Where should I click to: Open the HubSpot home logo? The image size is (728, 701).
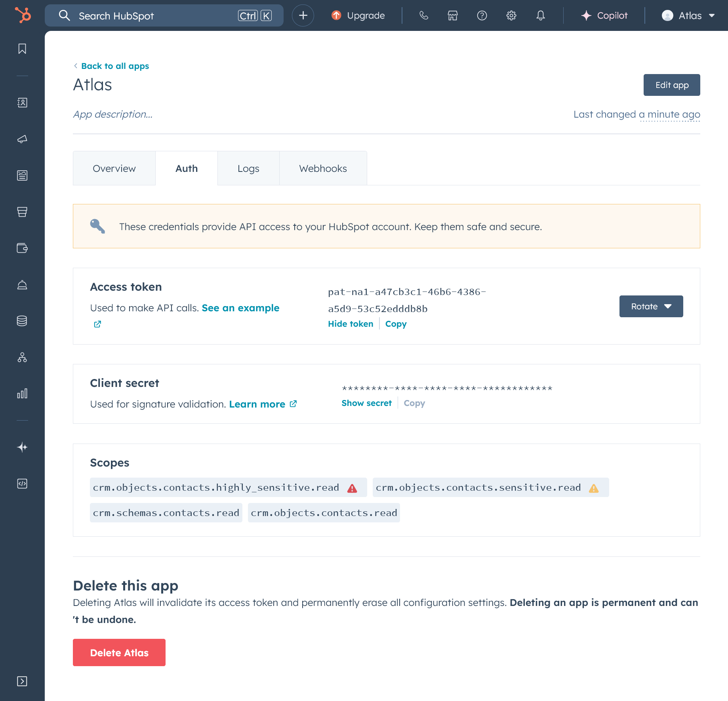click(23, 15)
